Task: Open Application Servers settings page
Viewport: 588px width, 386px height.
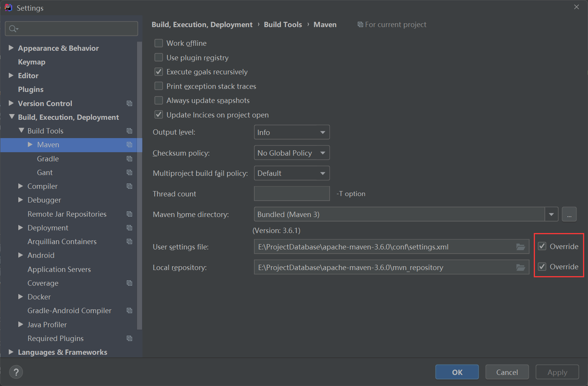Action: coord(59,269)
